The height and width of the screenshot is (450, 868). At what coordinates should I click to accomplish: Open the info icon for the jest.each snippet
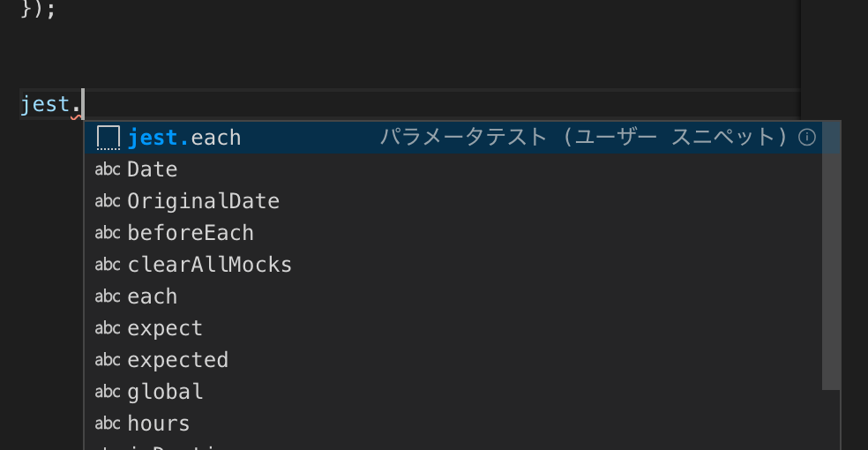point(806,138)
